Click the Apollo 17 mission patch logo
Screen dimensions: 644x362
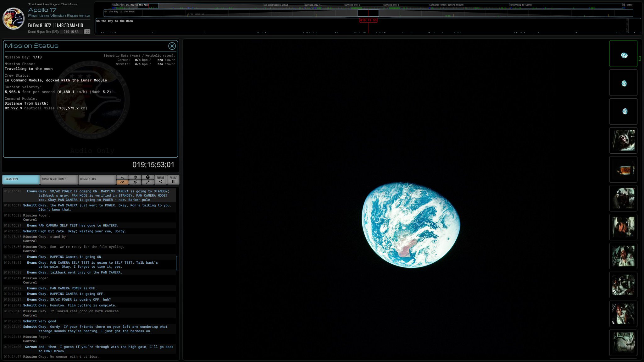pos(14,19)
